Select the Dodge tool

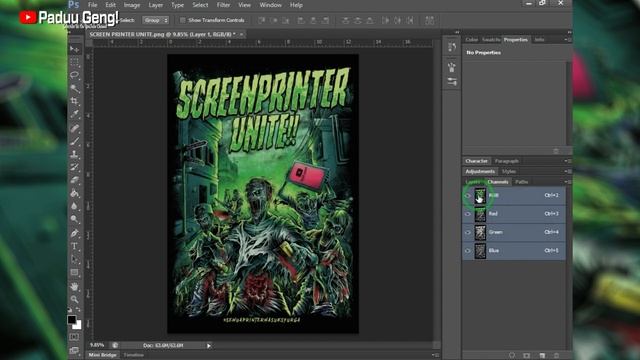(x=74, y=219)
